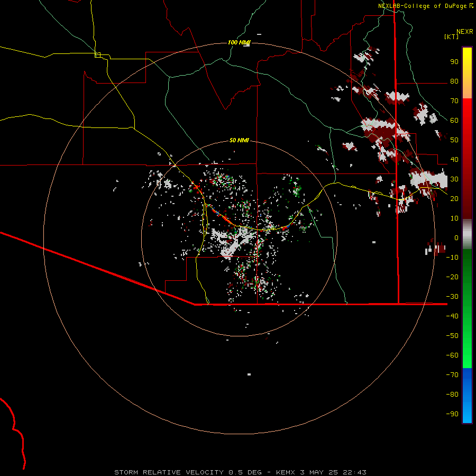Click the -40 value on velocity scale

(x=452, y=316)
